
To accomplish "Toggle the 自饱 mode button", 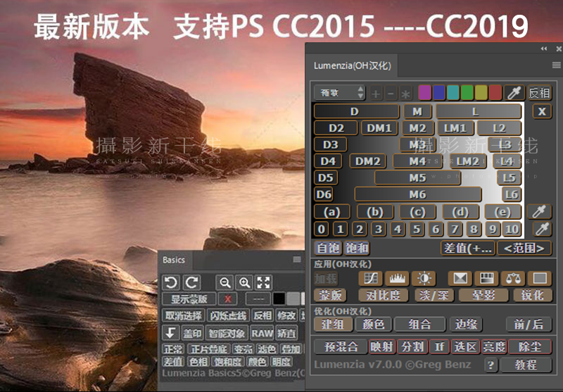I will coord(328,248).
